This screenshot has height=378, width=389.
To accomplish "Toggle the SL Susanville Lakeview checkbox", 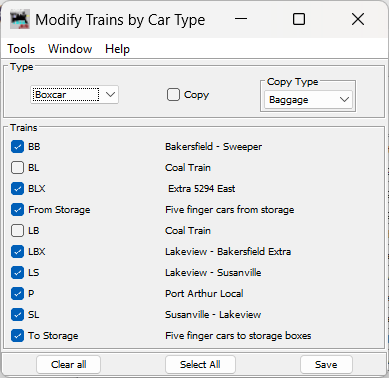I will [x=17, y=315].
